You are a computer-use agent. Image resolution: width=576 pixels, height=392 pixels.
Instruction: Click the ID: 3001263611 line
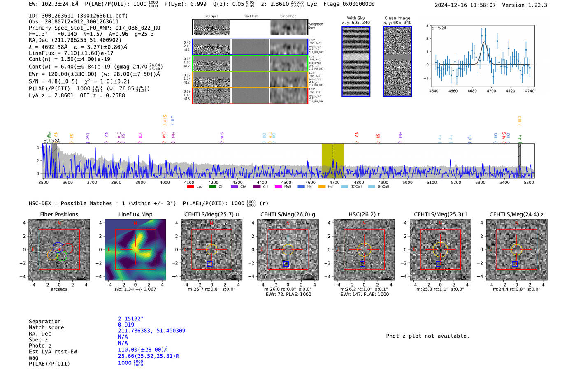coord(78,16)
